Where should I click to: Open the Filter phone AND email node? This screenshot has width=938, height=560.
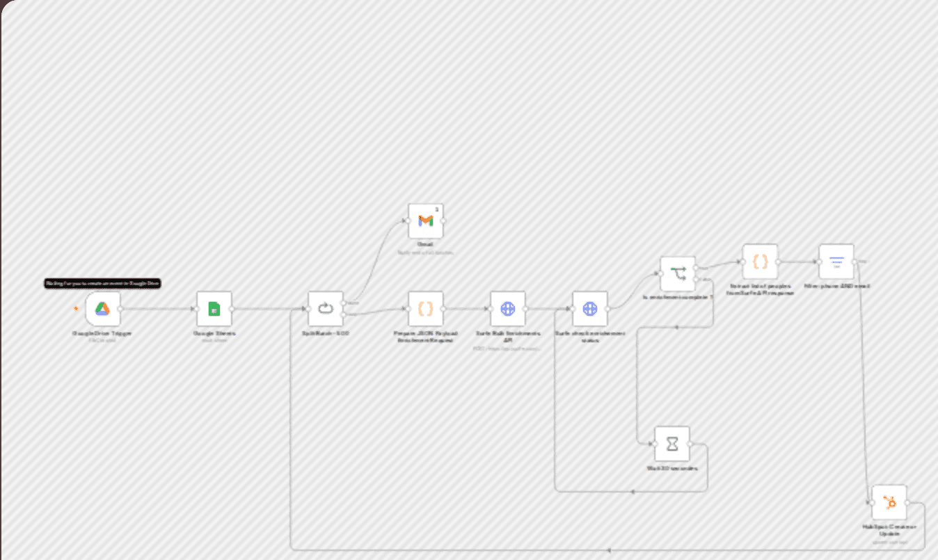coord(836,262)
